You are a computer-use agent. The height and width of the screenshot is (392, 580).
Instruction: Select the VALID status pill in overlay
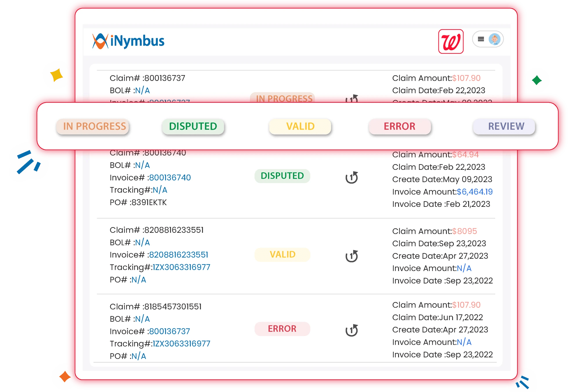click(300, 126)
